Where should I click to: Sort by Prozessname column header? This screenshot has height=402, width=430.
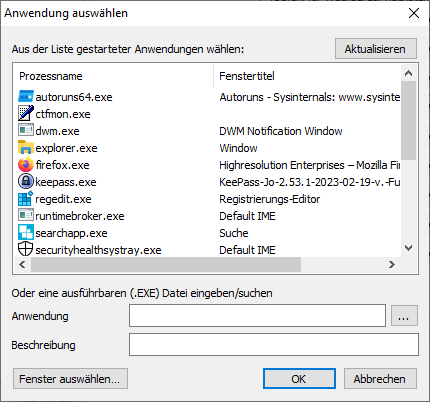point(113,76)
